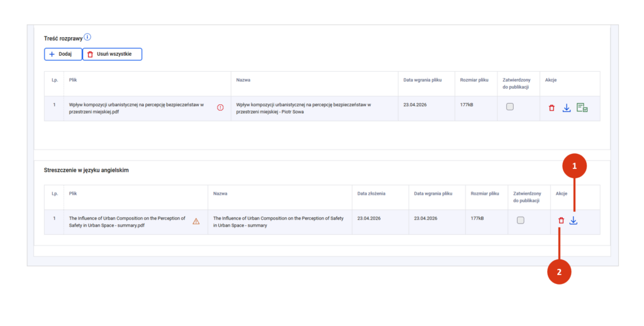
Task: Click Rozmiar pliku header in summary table
Action: [484, 193]
